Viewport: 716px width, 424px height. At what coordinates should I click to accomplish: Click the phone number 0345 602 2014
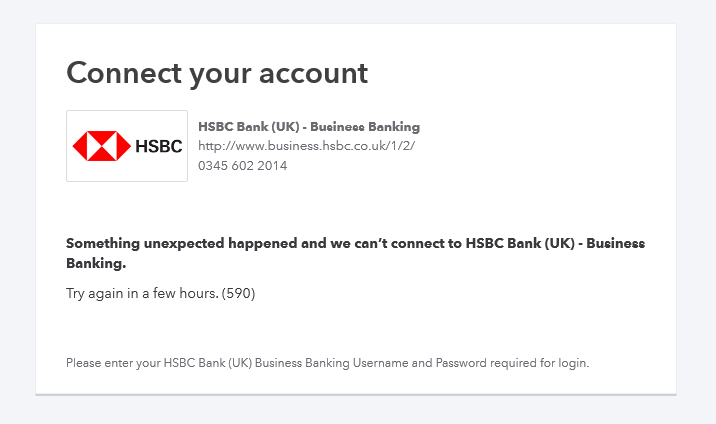pyautogui.click(x=242, y=166)
